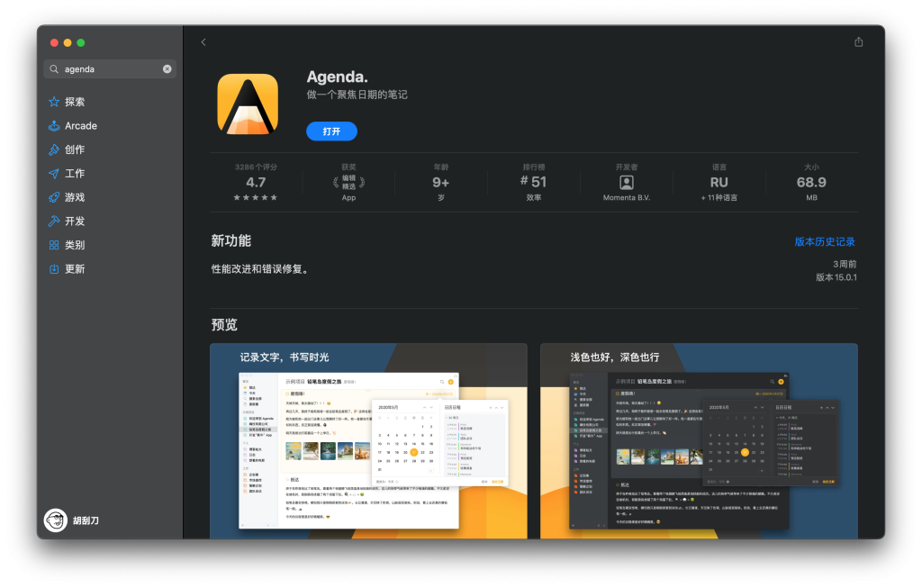Screen dimensions: 922x588
Task: Open the 开发 hammer icon
Action: tap(54, 222)
